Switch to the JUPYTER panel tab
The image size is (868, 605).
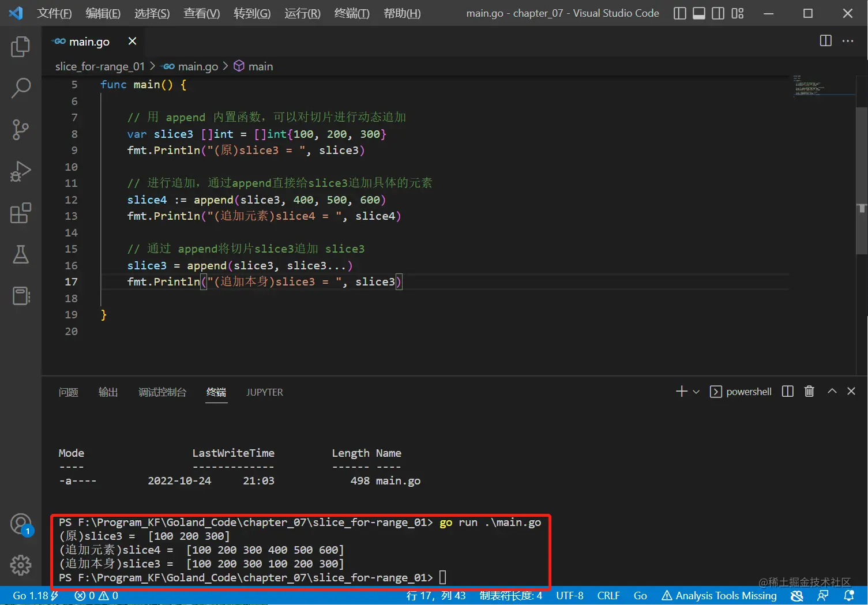(x=265, y=392)
